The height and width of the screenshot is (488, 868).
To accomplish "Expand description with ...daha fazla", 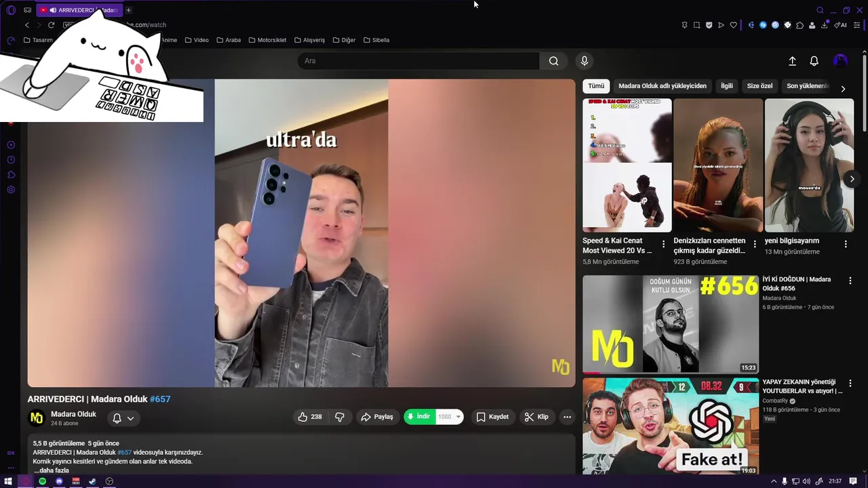I will coord(52,470).
